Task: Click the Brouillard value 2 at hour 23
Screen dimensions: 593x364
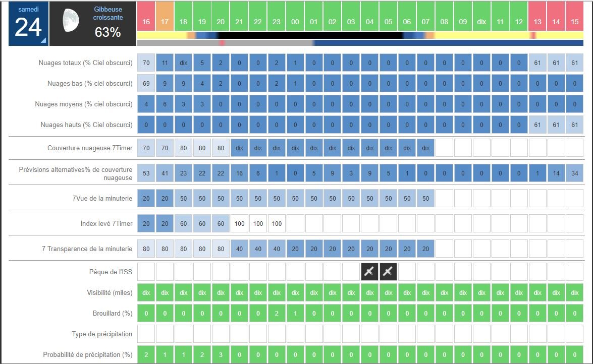Action: 277,313
